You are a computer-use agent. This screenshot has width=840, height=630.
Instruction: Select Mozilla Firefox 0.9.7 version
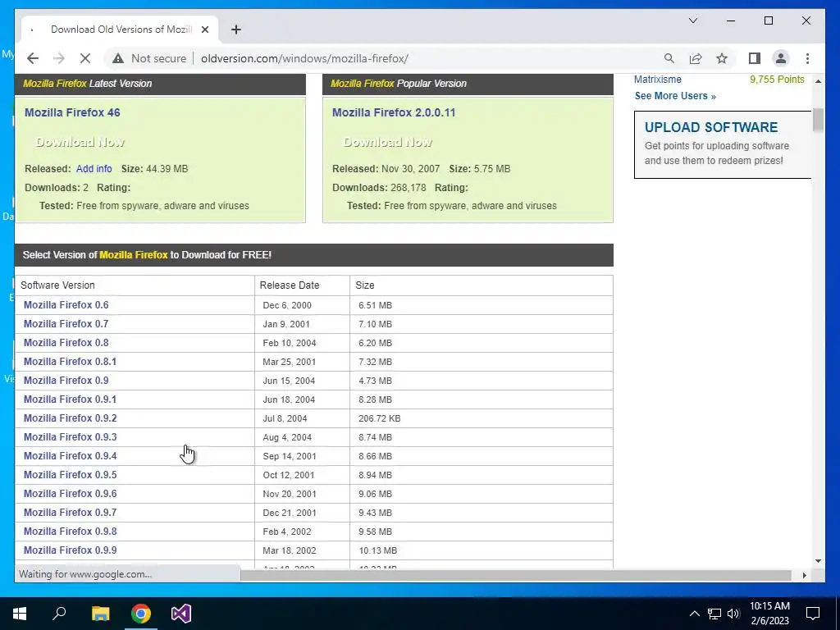pos(71,512)
